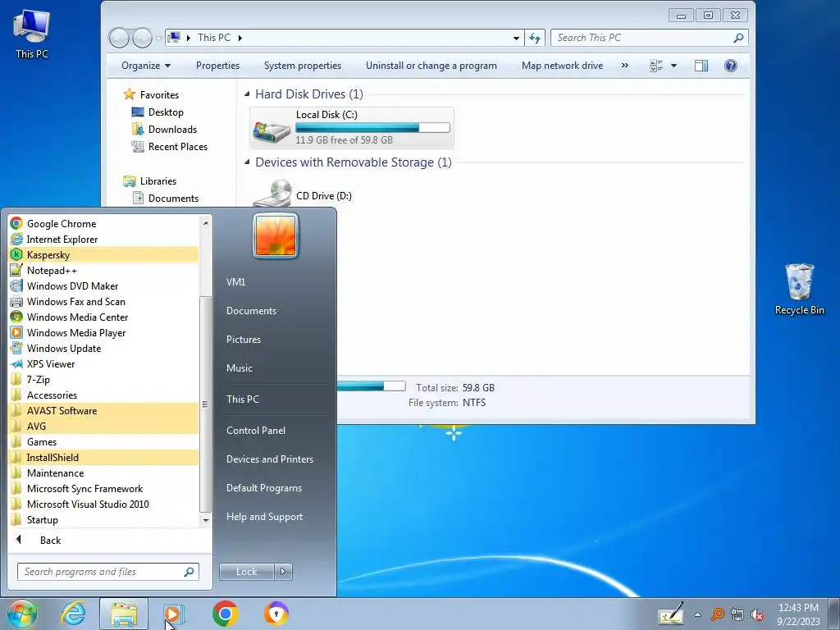Viewport: 840px width, 630px height.
Task: Open Windows Update entry
Action: tap(104, 348)
